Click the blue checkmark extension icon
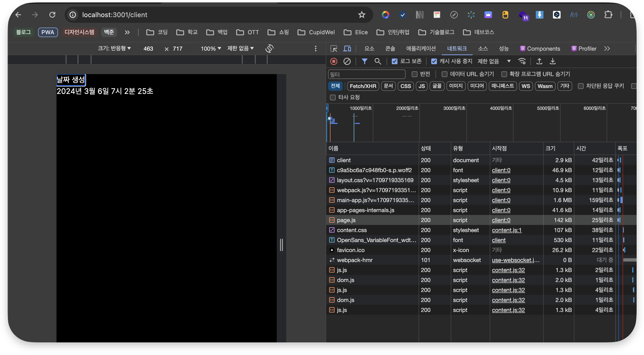Screen dimensions: 644x355 [402, 15]
